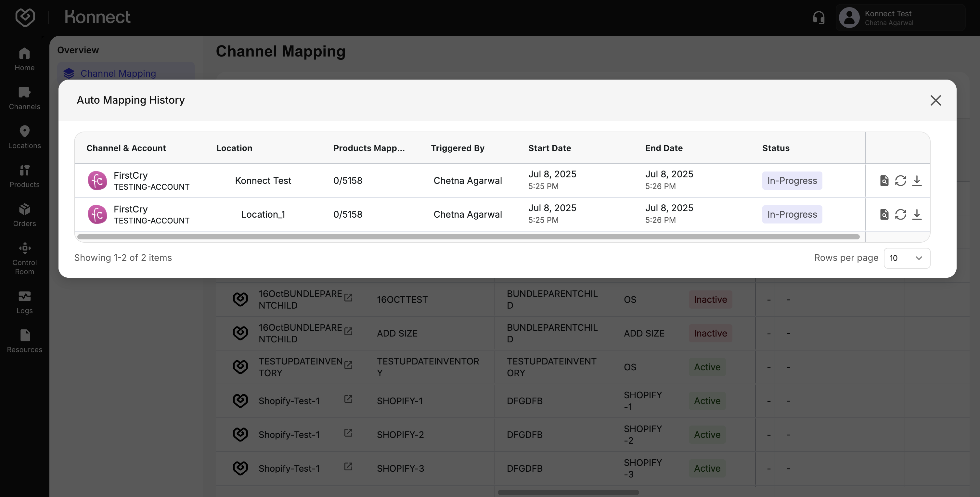The image size is (980, 497).
Task: Open Konnect Test user profile menu
Action: 900,18
